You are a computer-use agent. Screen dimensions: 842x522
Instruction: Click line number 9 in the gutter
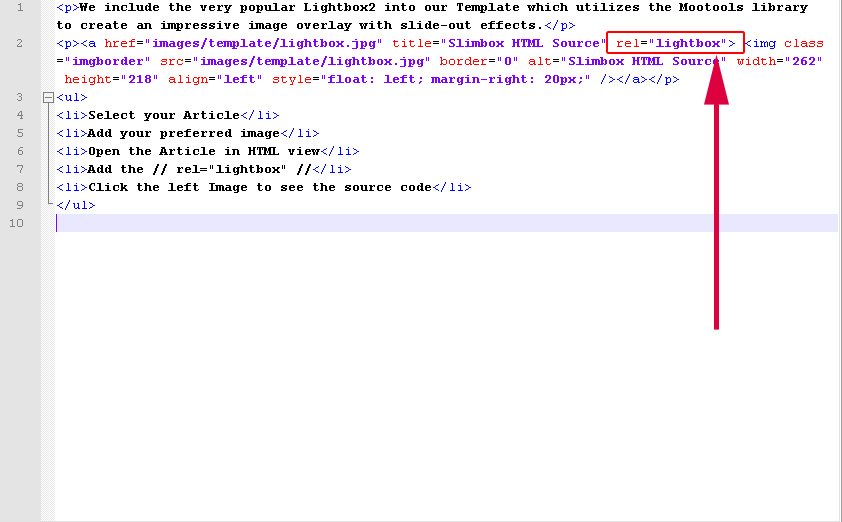click(20, 206)
